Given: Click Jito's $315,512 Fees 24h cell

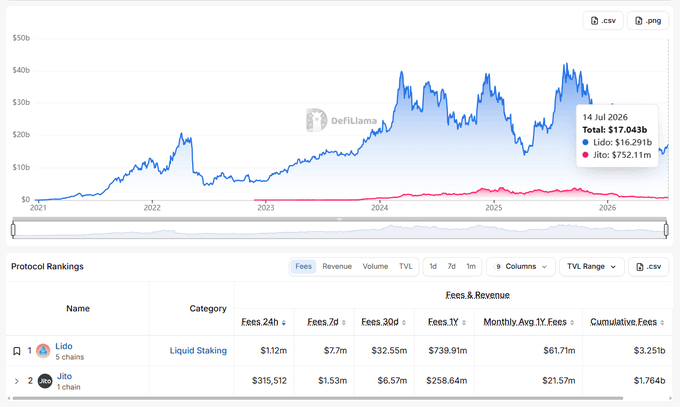Looking at the screenshot, I should pyautogui.click(x=269, y=381).
